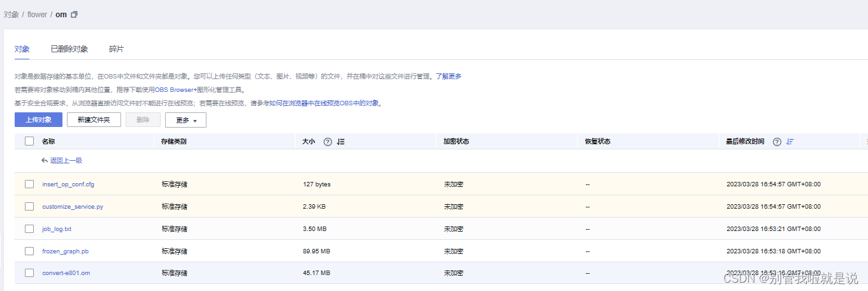This screenshot has height=291, width=868.
Task: Open file frozen_graph.pb
Action: [x=65, y=251]
